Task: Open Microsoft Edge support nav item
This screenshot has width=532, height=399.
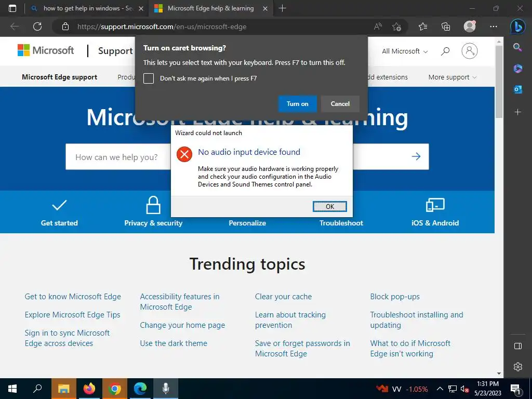Action: [59, 77]
